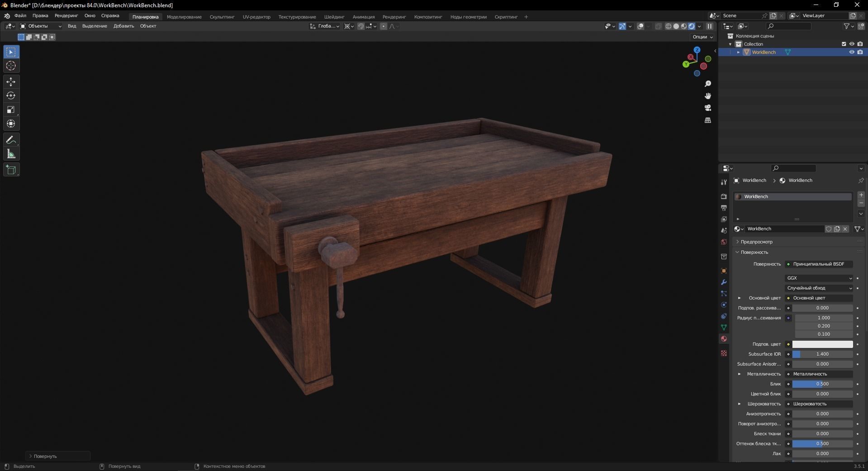The width and height of the screenshot is (868, 471).
Task: Hide WorkBench object in viewport
Action: coord(852,52)
